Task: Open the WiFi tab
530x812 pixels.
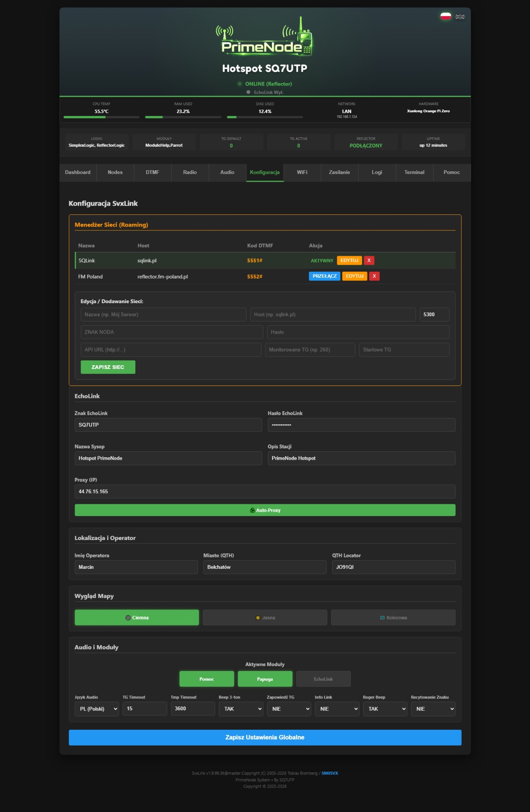Action: [302, 172]
